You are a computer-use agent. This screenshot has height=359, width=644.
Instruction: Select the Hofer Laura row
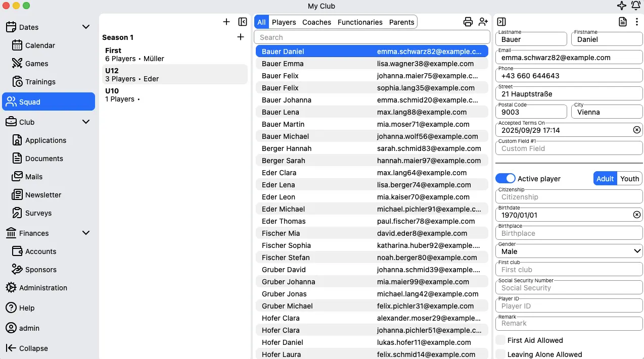pos(372,354)
